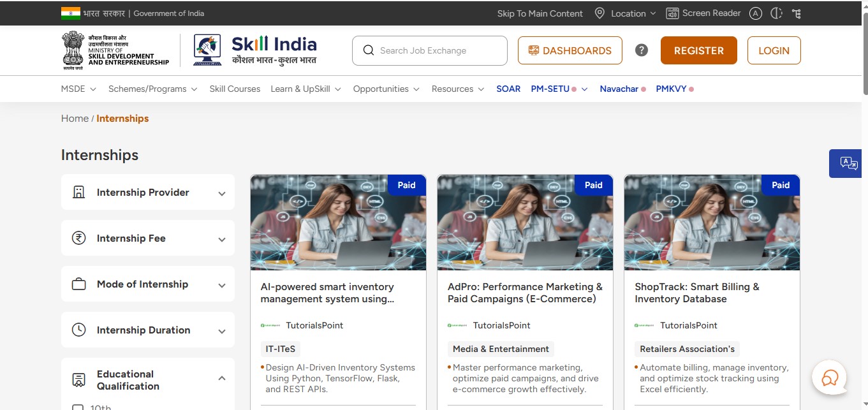Expand the PM-SETU dropdown menu
868x410 pixels.
point(559,89)
